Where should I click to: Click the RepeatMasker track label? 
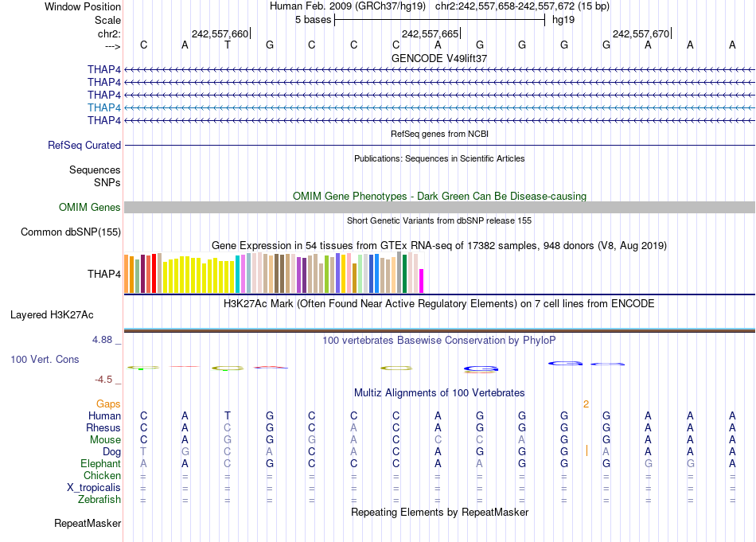point(88,523)
